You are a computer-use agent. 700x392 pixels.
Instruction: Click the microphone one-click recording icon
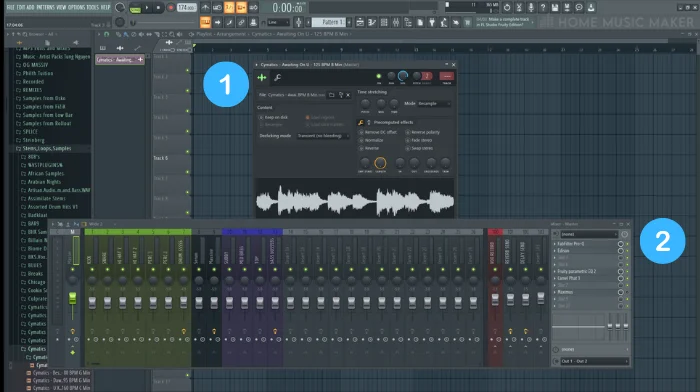pyautogui.click(x=531, y=8)
